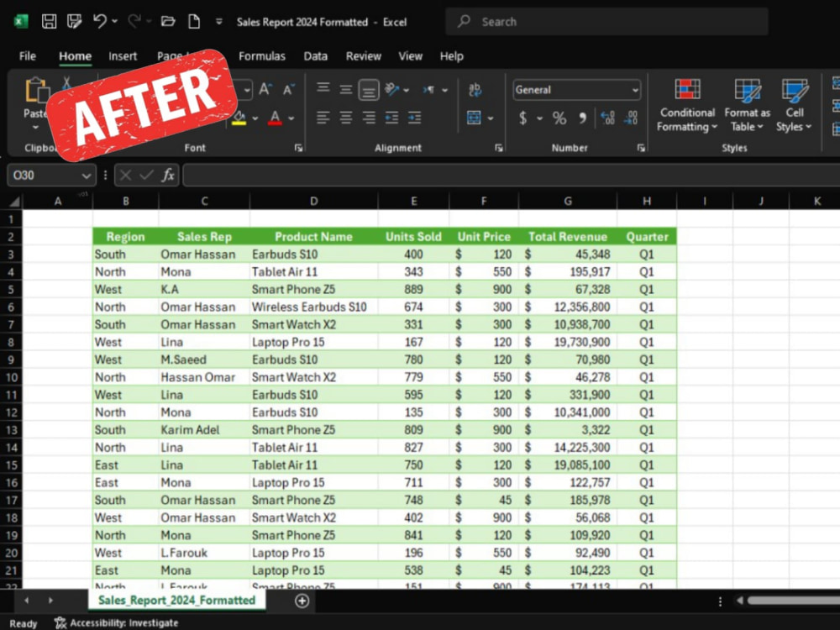
Task: Click the Save icon in the quick access toolbar
Action: (x=49, y=22)
